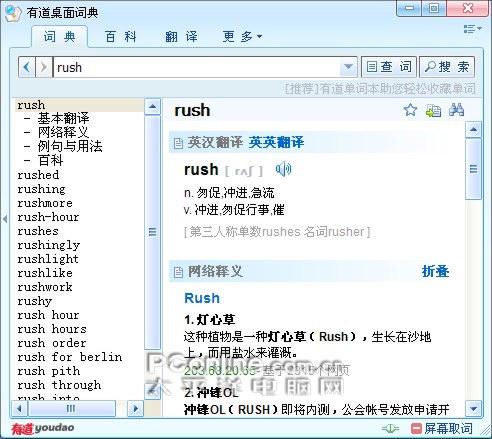Select rushy in the word list
Image resolution: width=492 pixels, height=439 pixels.
click(x=35, y=301)
